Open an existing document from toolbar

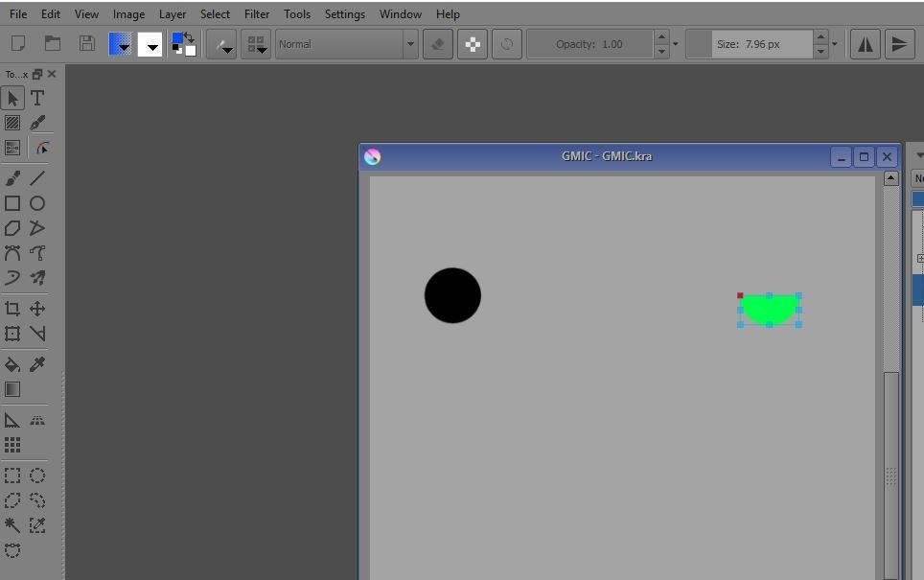pyautogui.click(x=53, y=43)
